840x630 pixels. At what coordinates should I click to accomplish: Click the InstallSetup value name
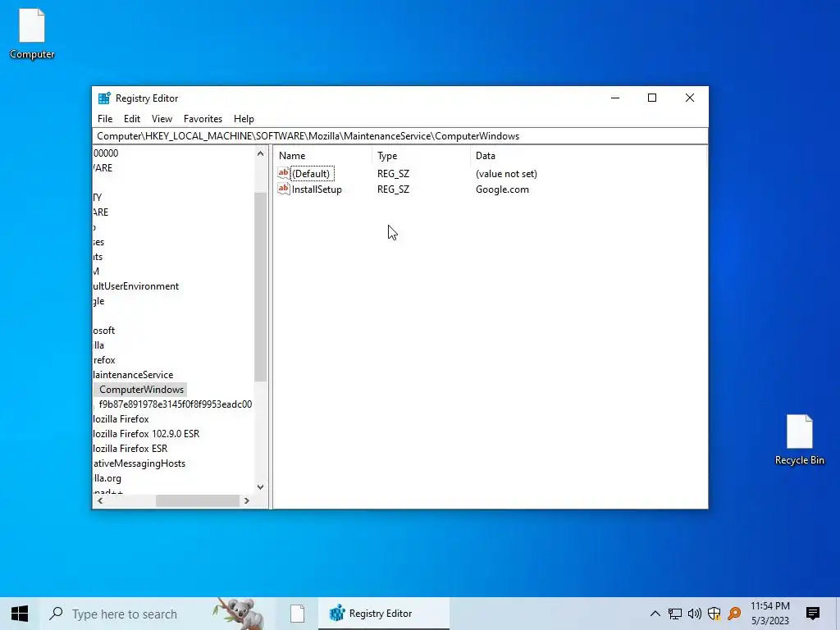coord(317,189)
